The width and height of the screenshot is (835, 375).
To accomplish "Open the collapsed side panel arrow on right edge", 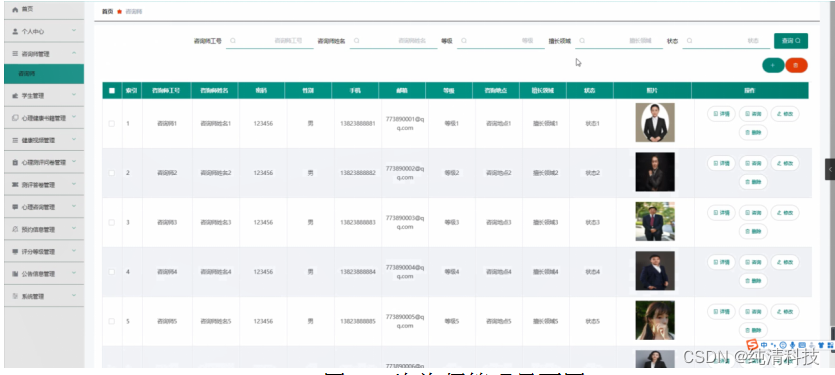I will [830, 169].
